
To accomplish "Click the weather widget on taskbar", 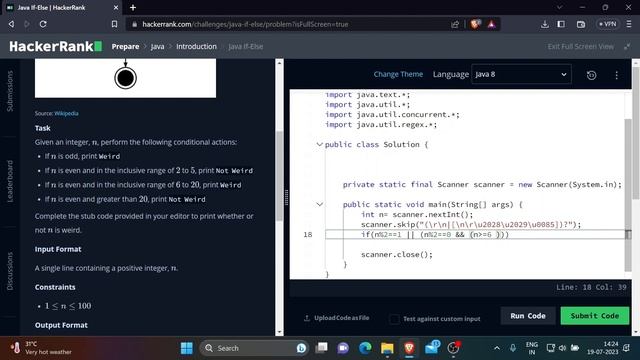I will point(42,348).
